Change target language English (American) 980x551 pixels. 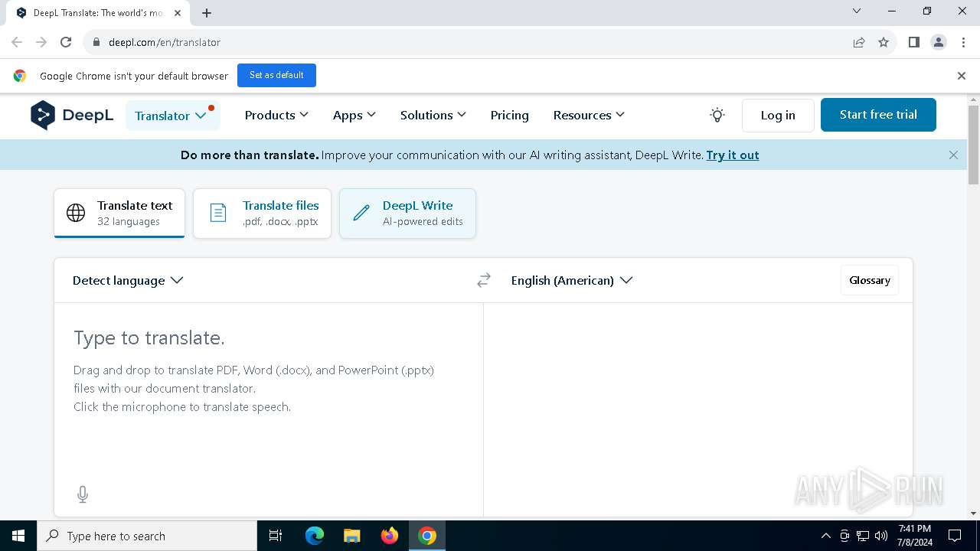tap(572, 281)
